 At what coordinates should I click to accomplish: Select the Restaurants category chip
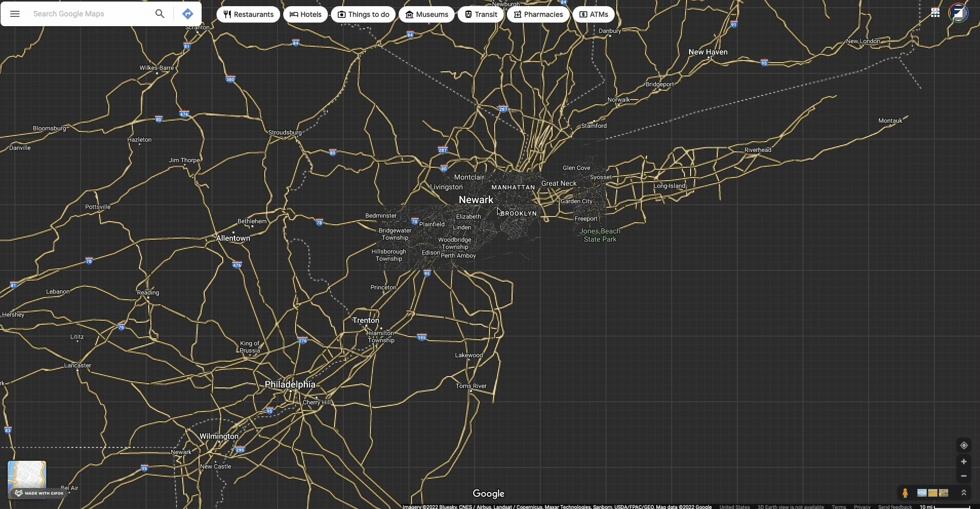tap(248, 14)
